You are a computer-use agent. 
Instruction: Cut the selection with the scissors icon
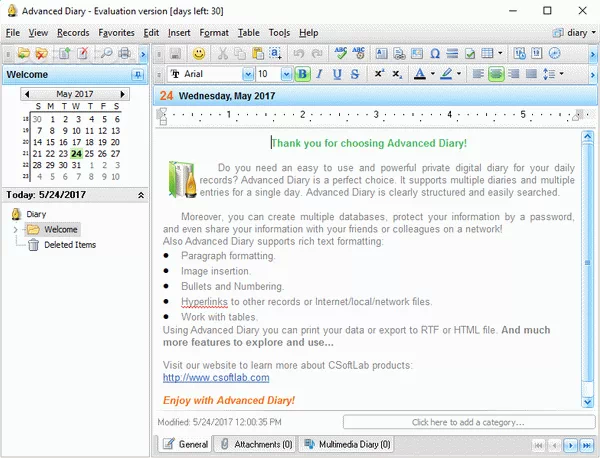tap(222, 54)
